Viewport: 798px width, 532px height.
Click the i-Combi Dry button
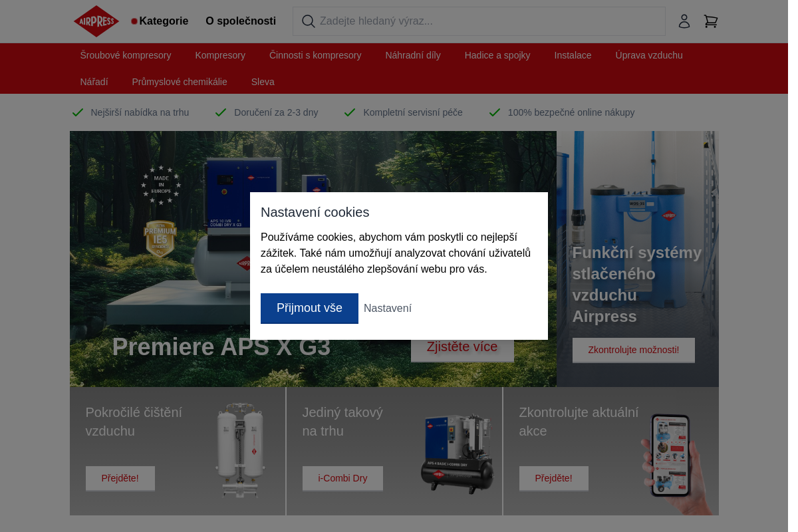(342, 478)
